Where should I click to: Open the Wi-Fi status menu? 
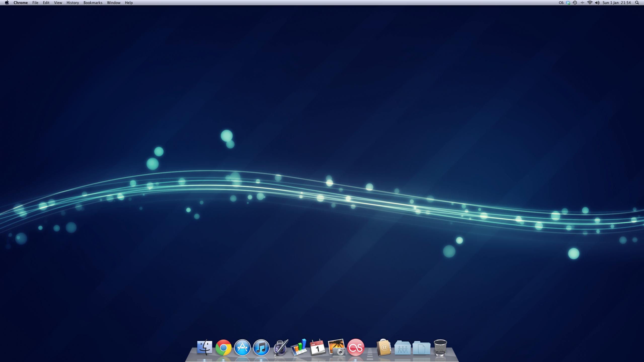tap(590, 3)
